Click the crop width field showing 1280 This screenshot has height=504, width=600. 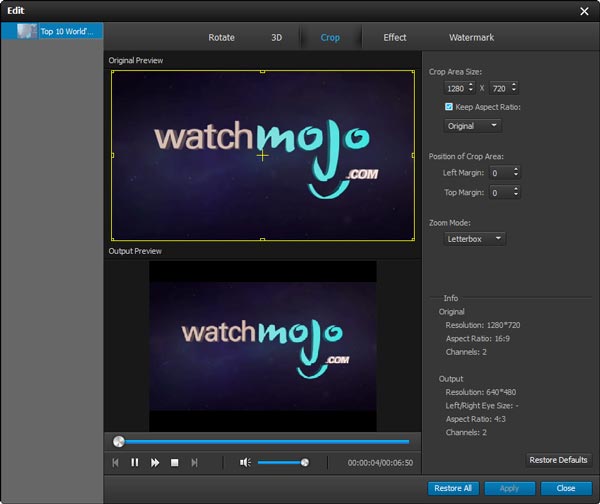coord(455,88)
